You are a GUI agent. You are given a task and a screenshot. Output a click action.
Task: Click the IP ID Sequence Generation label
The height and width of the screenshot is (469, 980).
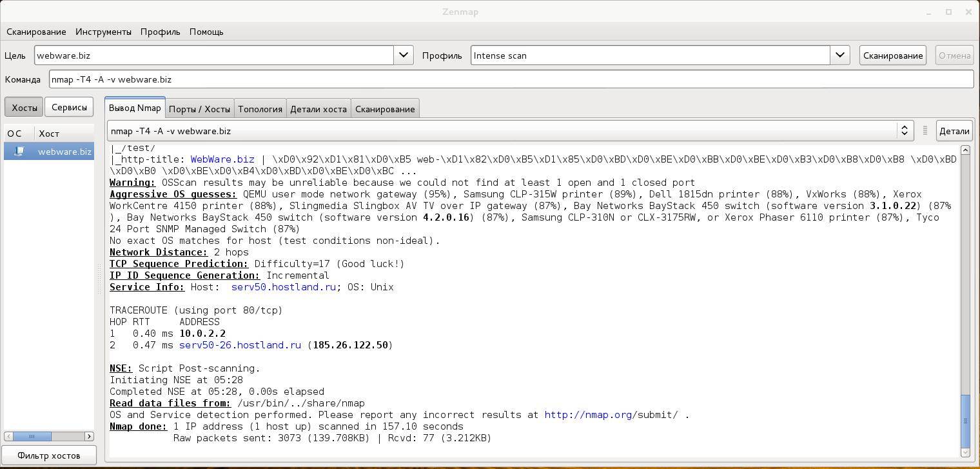coord(185,275)
